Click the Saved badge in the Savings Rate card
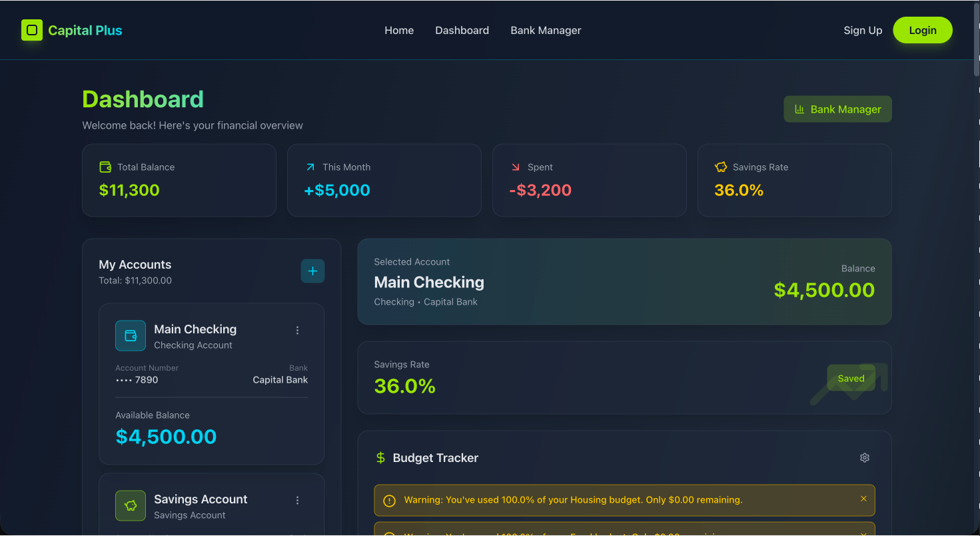This screenshot has width=980, height=536. [851, 378]
